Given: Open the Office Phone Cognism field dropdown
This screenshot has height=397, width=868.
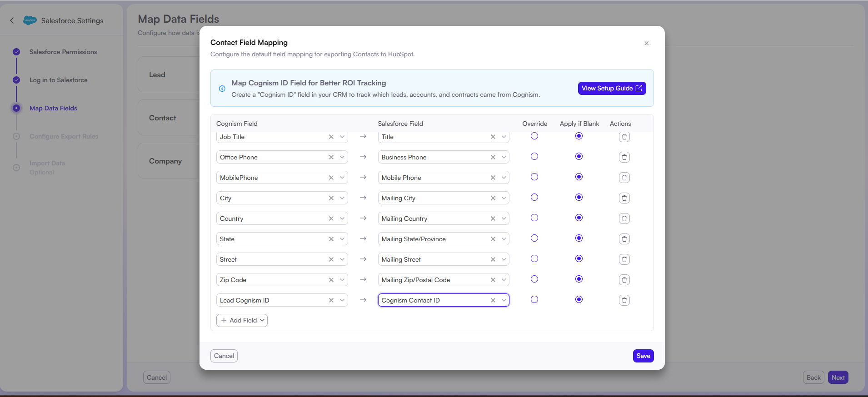Looking at the screenshot, I should pos(342,157).
